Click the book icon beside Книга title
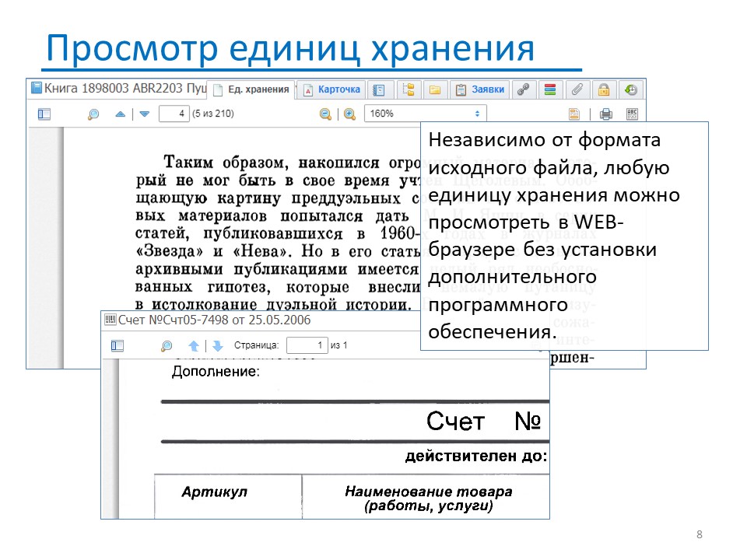 37,88
